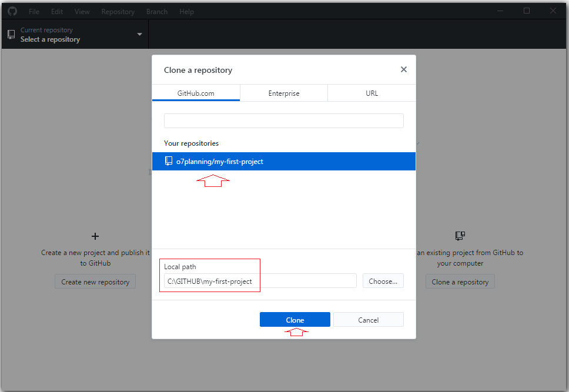Viewport: 569px width, 392px height.
Task: Switch to the Enterprise tab
Action: click(x=284, y=93)
